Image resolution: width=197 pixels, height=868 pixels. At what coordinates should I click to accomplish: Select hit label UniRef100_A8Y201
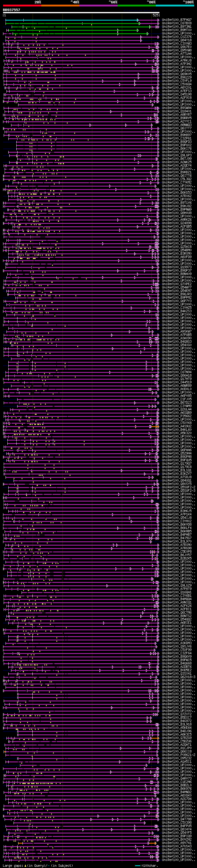click(x=177, y=88)
